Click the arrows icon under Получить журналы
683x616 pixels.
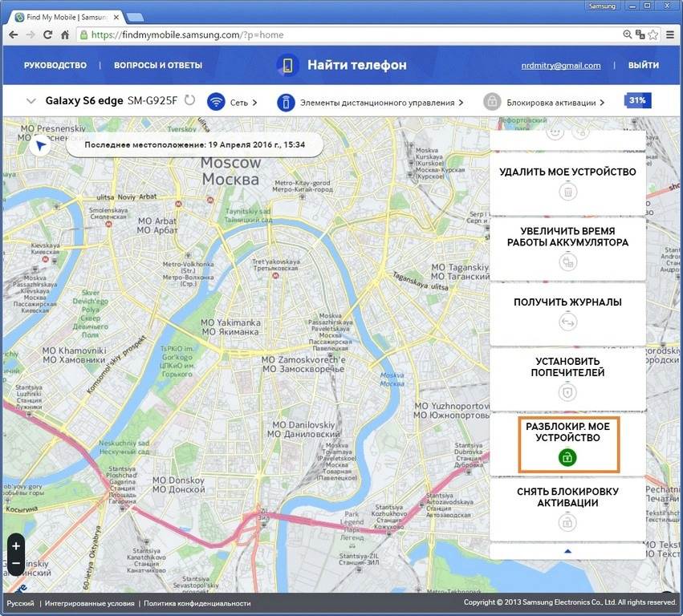click(x=567, y=322)
